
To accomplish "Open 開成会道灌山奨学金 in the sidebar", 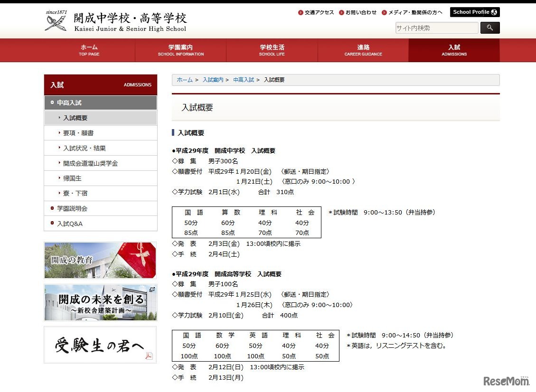I will click(x=101, y=163).
